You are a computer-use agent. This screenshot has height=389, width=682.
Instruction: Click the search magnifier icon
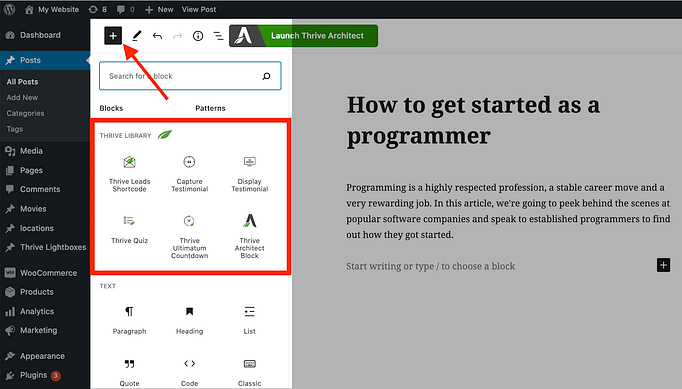click(266, 76)
